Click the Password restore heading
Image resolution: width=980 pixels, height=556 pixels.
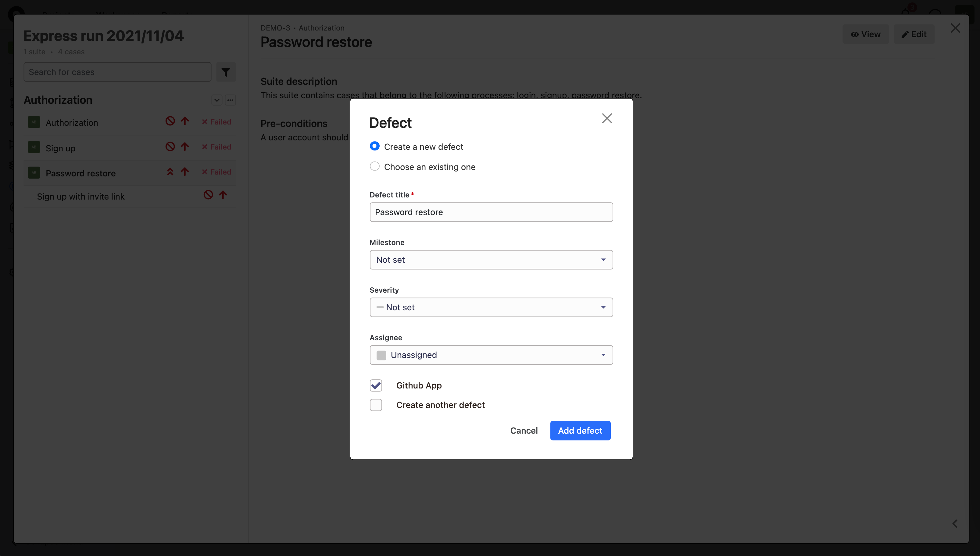pos(316,42)
